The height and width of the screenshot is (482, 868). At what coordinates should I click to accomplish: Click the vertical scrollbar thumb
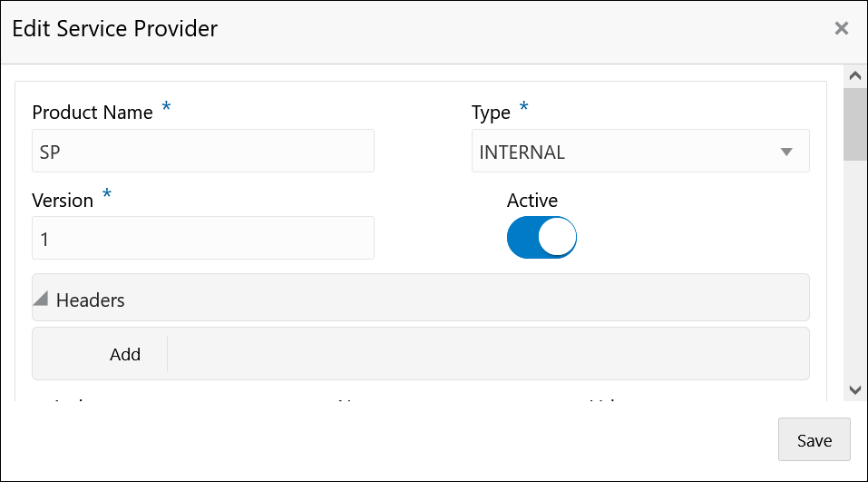pos(855,124)
